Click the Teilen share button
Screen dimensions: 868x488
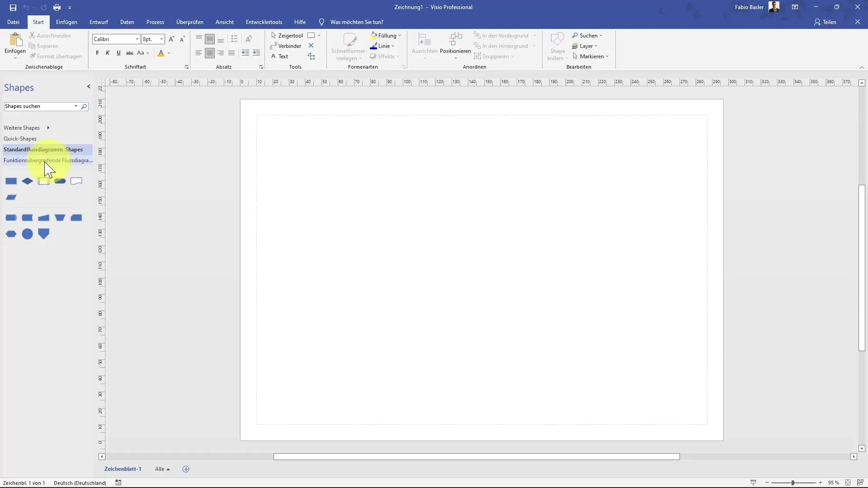click(x=825, y=22)
